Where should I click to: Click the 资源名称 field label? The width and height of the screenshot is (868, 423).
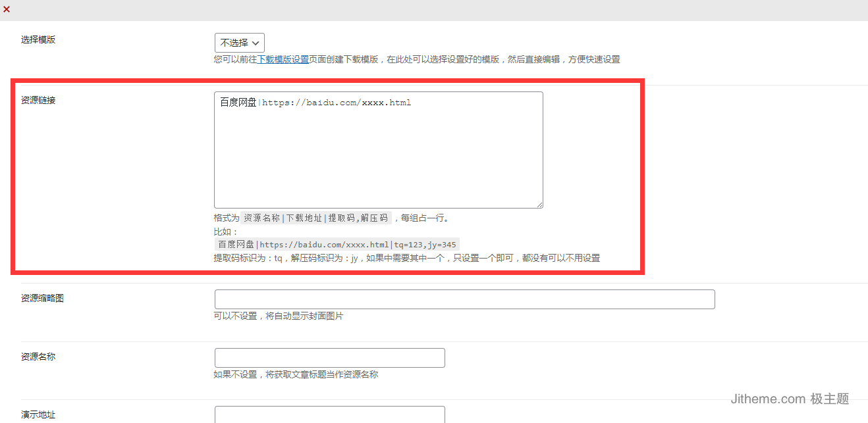[38, 357]
